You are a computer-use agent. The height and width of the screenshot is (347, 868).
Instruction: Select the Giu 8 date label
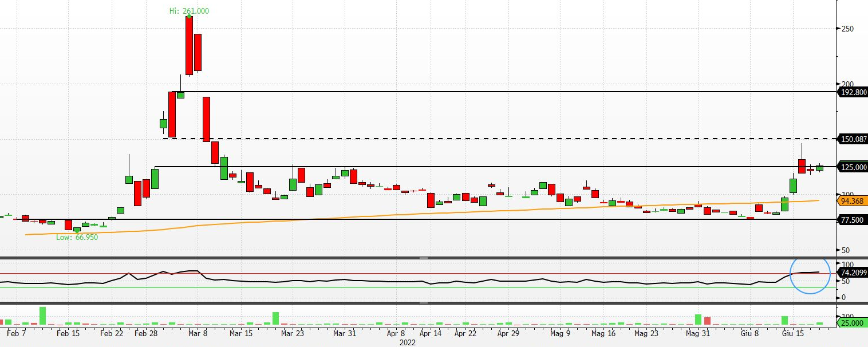(x=749, y=333)
